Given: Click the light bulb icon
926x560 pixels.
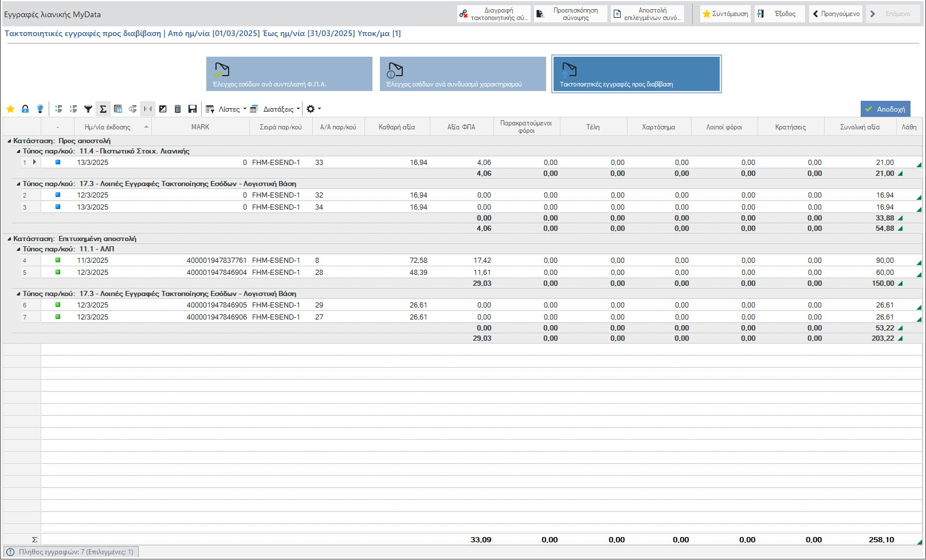Looking at the screenshot, I should point(40,109).
